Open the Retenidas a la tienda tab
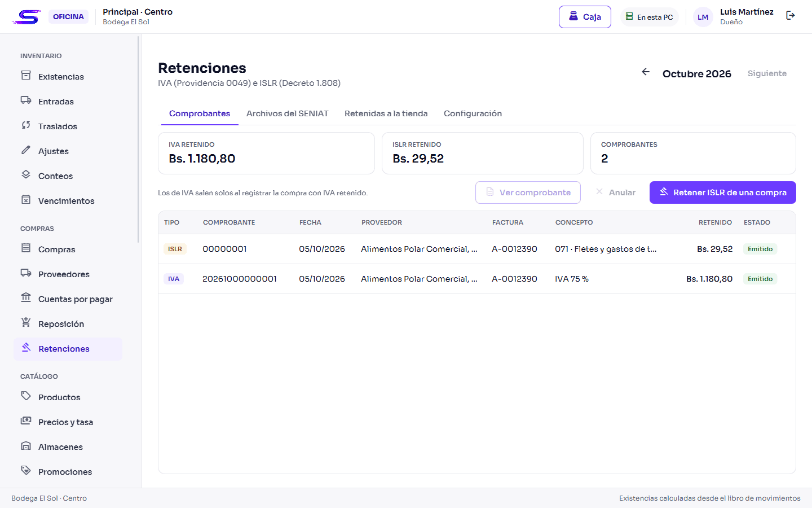 [386, 113]
